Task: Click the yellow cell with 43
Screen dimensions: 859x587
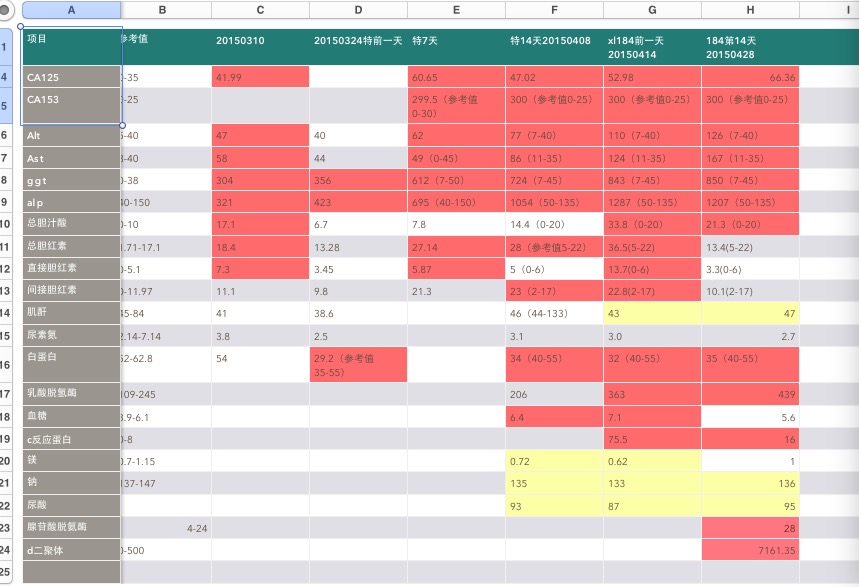Action: tap(652, 313)
